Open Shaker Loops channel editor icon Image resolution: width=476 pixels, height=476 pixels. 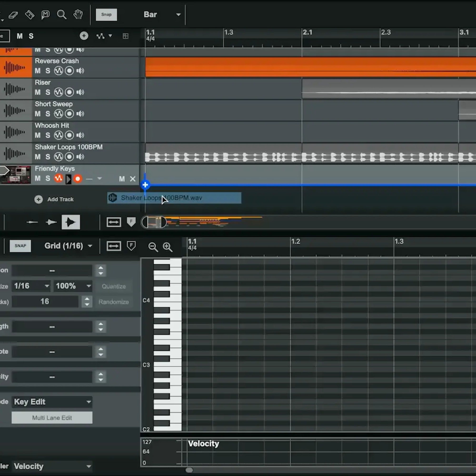[x=58, y=157]
